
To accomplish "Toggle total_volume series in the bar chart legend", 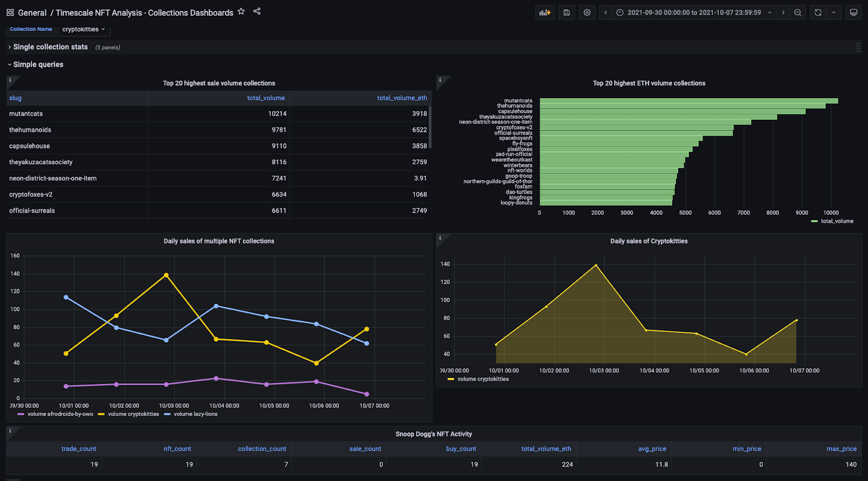I will point(837,221).
